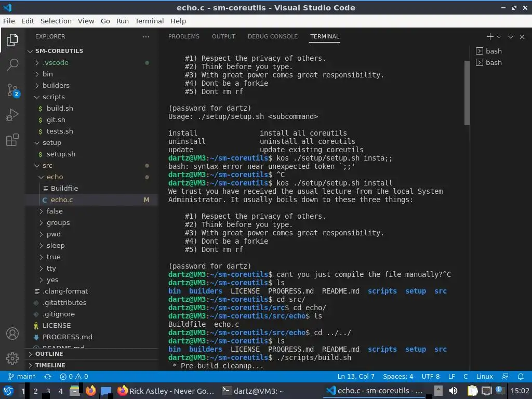
Task: Open the .clang-format file
Action: pyautogui.click(x=91, y=291)
